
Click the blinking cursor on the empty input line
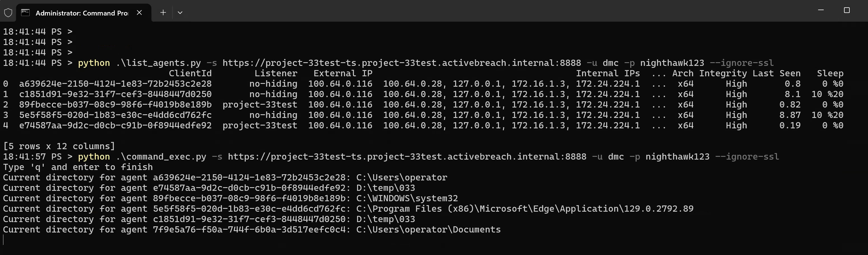click(3, 240)
